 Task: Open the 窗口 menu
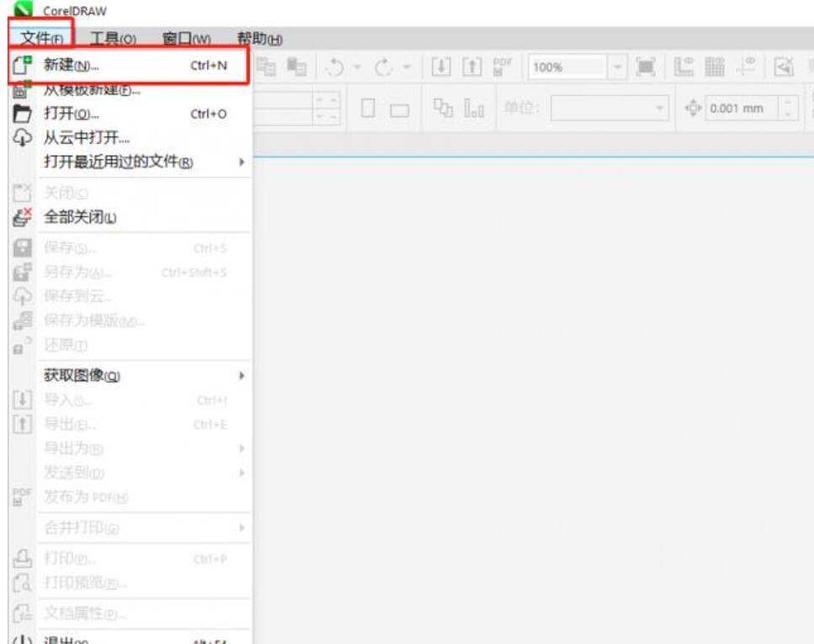(x=186, y=39)
